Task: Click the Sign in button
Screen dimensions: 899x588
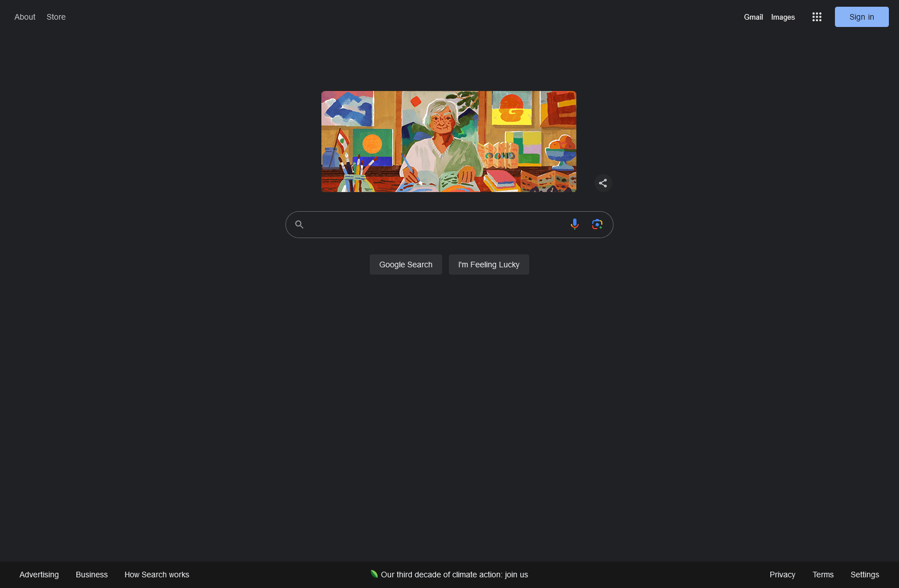Action: click(862, 17)
